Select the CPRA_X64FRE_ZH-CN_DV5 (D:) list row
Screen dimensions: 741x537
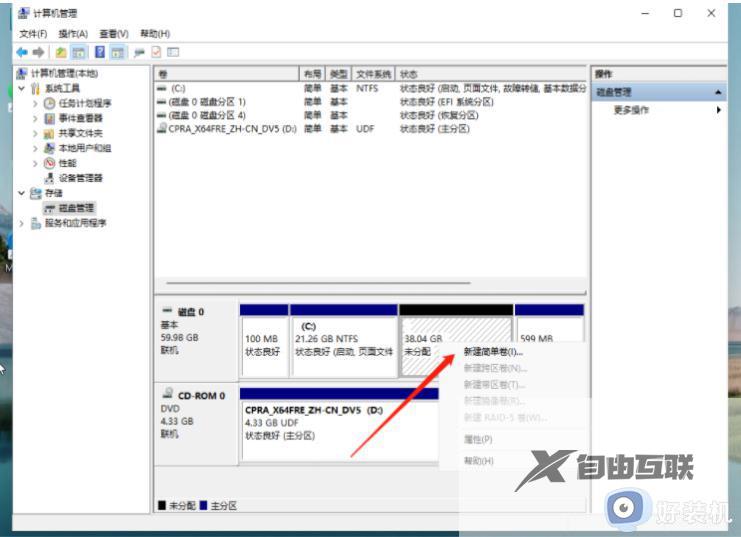pyautogui.click(x=371, y=129)
